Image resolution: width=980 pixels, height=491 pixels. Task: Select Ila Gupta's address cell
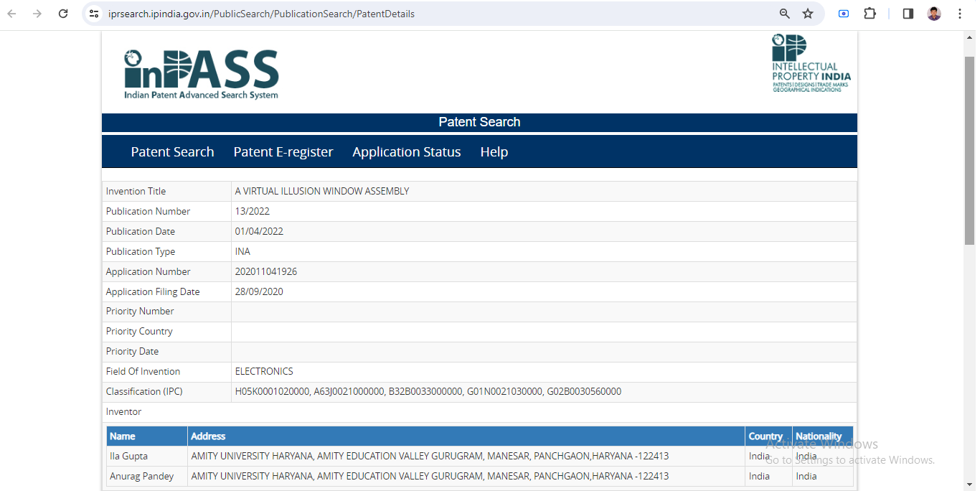point(466,456)
